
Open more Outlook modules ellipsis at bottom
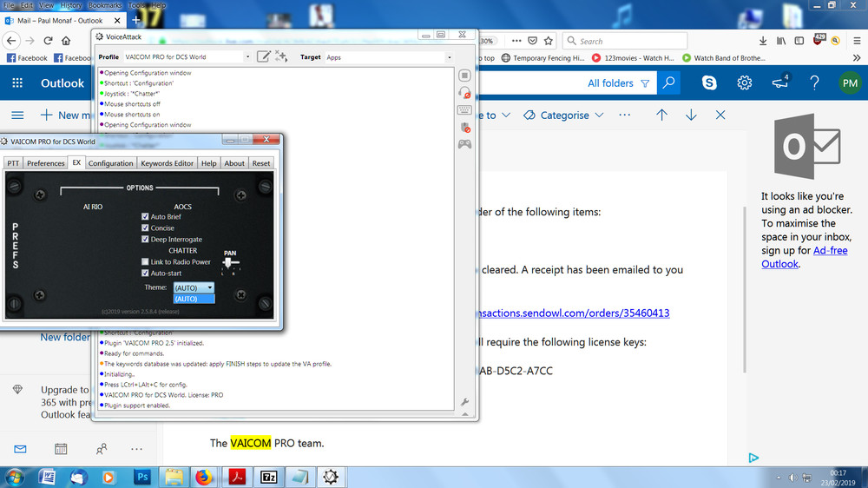137,449
